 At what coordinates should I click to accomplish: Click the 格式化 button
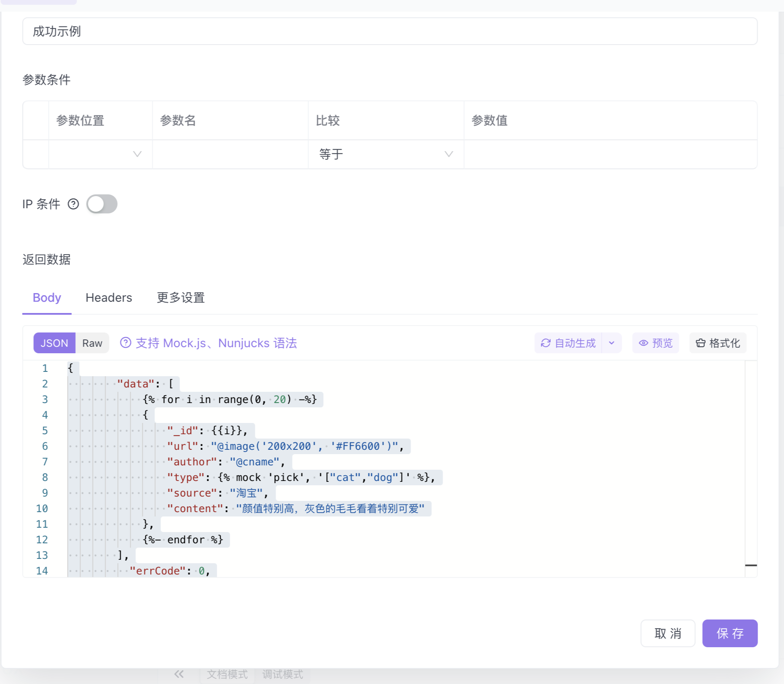[718, 343]
